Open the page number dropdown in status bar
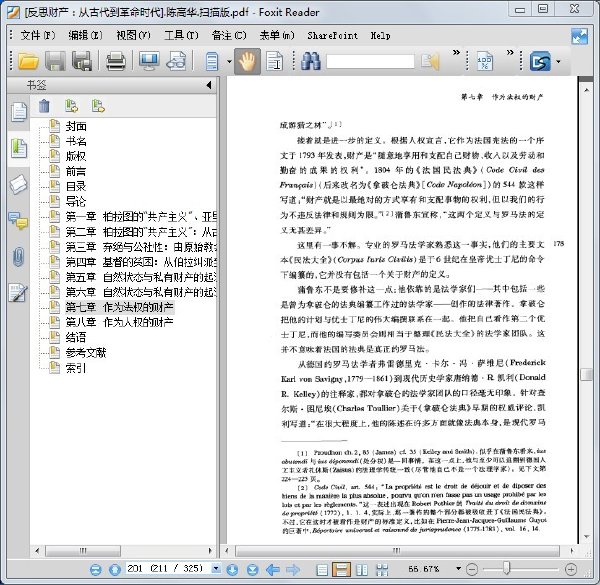This screenshot has width=600, height=585. (x=216, y=568)
